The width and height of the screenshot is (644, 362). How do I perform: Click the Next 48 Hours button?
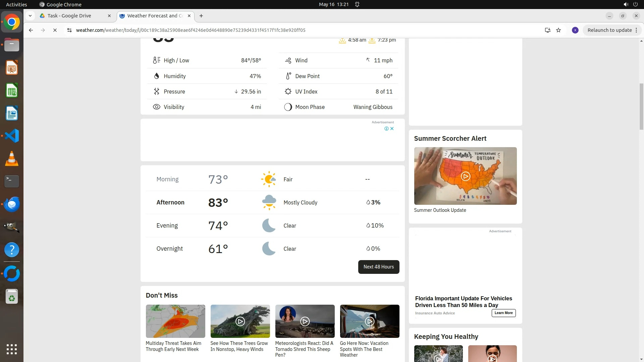pyautogui.click(x=378, y=267)
